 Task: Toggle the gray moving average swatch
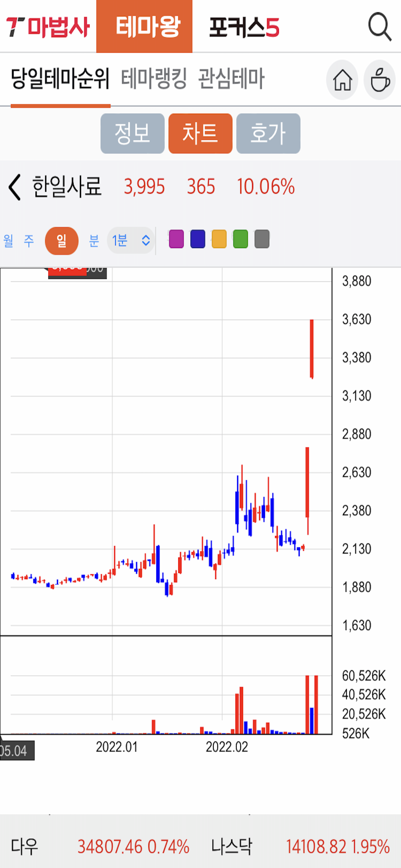point(262,239)
